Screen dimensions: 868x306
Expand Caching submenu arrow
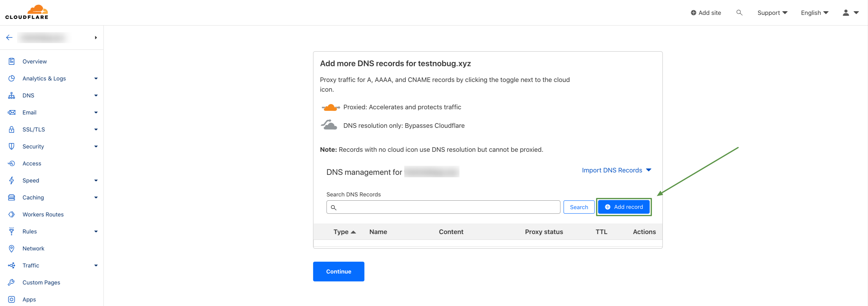(96, 198)
